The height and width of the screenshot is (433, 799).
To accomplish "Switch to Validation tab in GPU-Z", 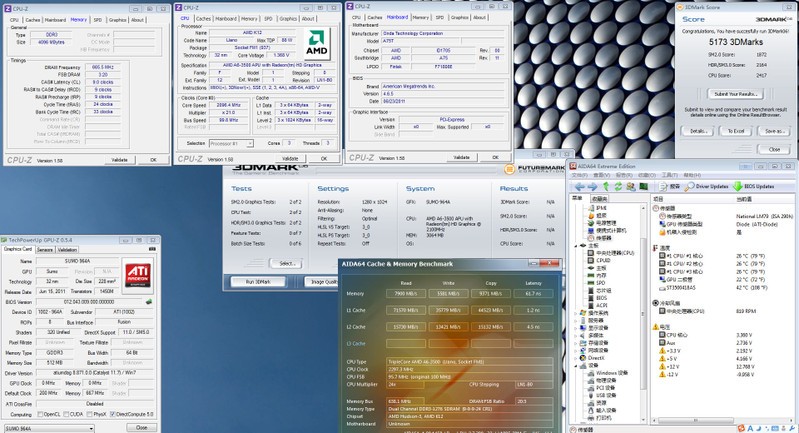I will 67,250.
